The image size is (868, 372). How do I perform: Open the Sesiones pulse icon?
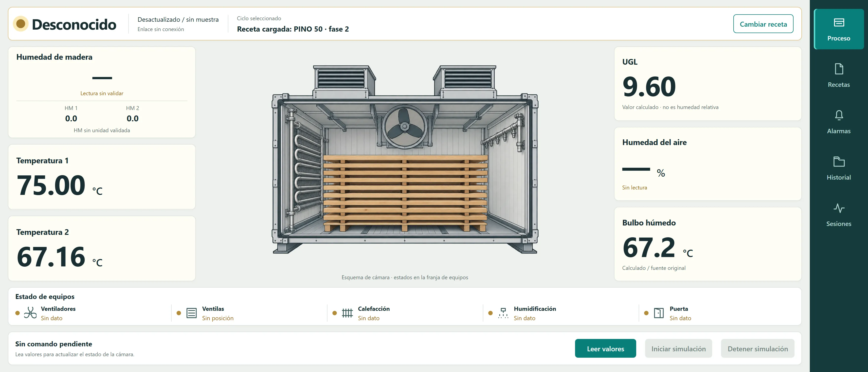coord(839,208)
